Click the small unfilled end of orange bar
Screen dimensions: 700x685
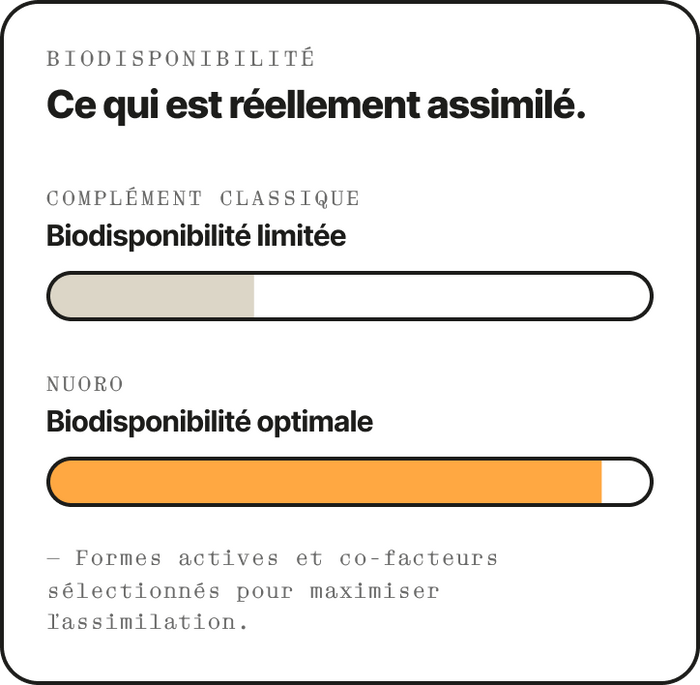pos(625,482)
